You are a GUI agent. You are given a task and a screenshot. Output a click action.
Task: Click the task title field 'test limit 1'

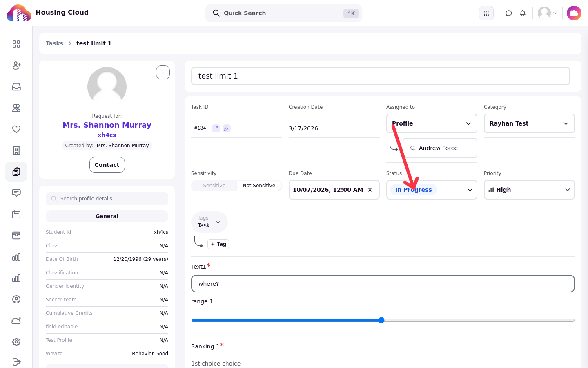[381, 76]
